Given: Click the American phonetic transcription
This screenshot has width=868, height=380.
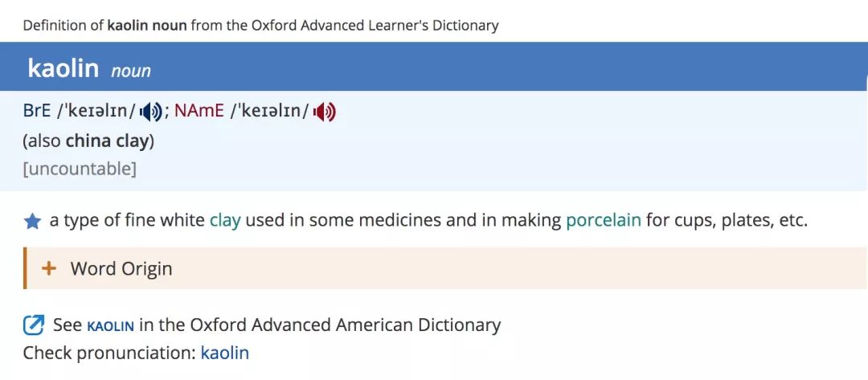Looking at the screenshot, I should pyautogui.click(x=270, y=112).
